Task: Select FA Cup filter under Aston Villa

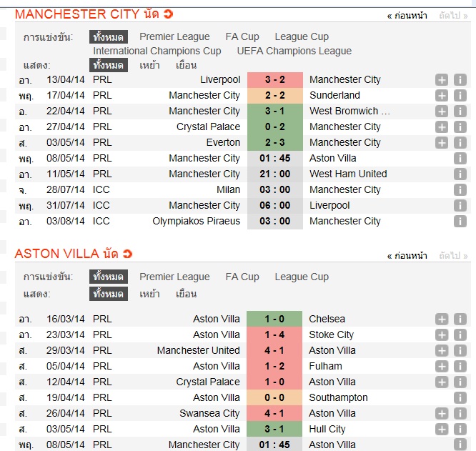Action: pyautogui.click(x=242, y=277)
